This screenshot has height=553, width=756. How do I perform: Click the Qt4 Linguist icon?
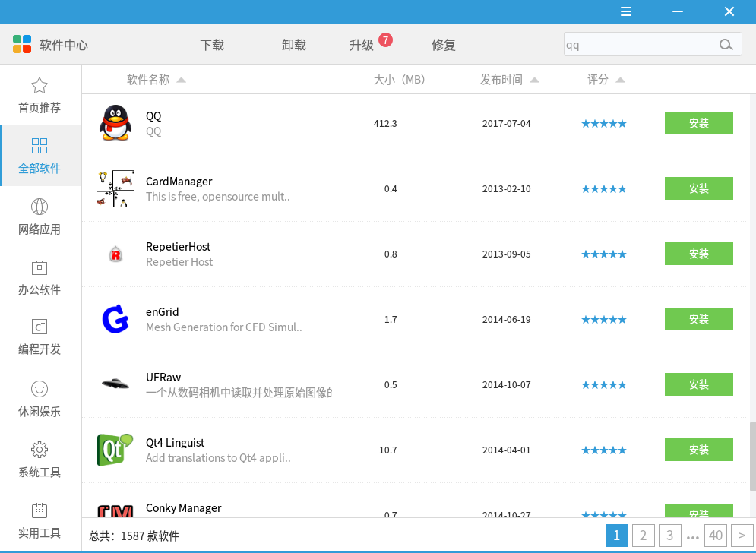pyautogui.click(x=115, y=450)
